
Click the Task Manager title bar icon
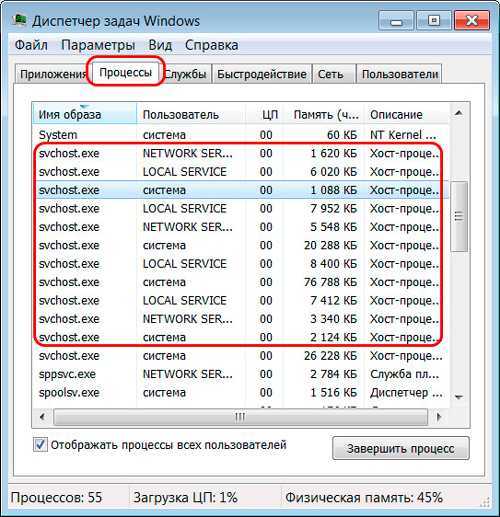pos(19,20)
